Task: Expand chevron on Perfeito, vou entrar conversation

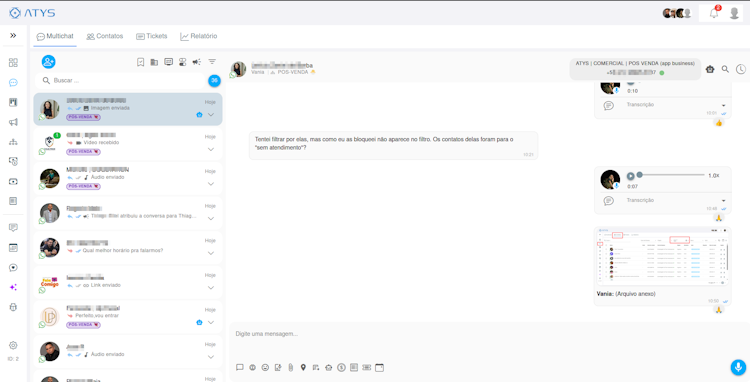Action: (211, 322)
